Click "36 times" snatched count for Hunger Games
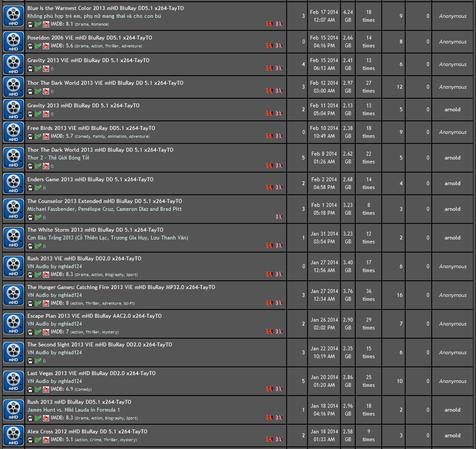The image size is (476, 449). [x=369, y=295]
